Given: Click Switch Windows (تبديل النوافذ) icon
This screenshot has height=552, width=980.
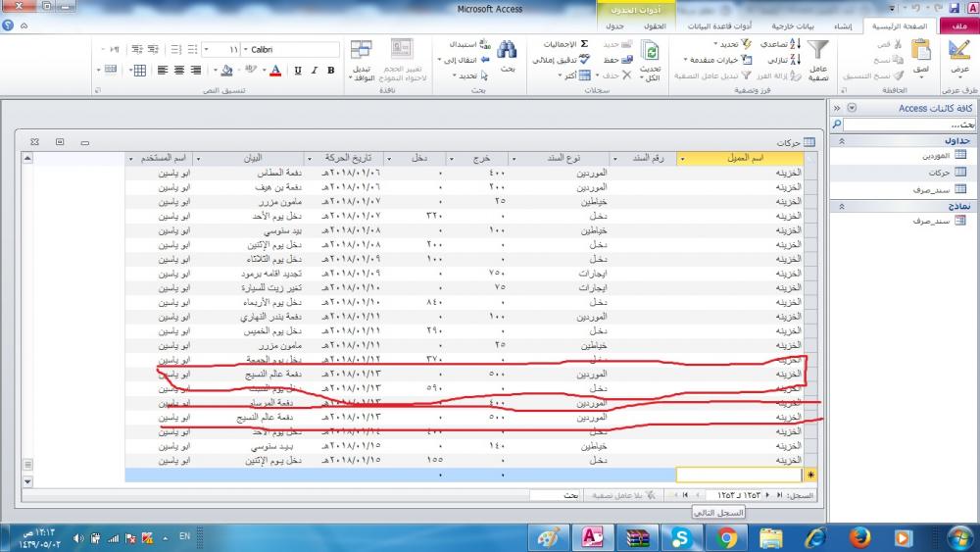Looking at the screenshot, I should coord(361,50).
